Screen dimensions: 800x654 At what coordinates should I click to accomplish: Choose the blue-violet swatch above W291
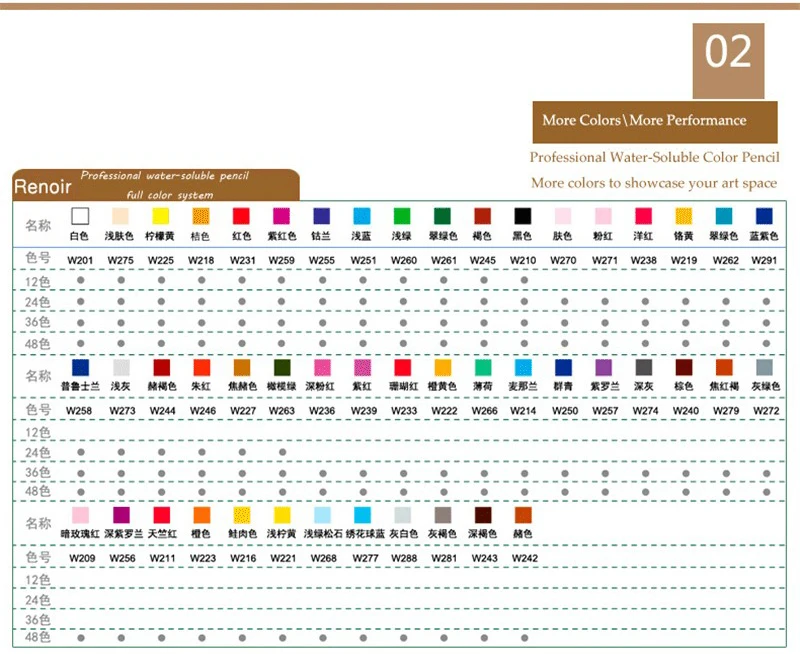click(x=764, y=216)
